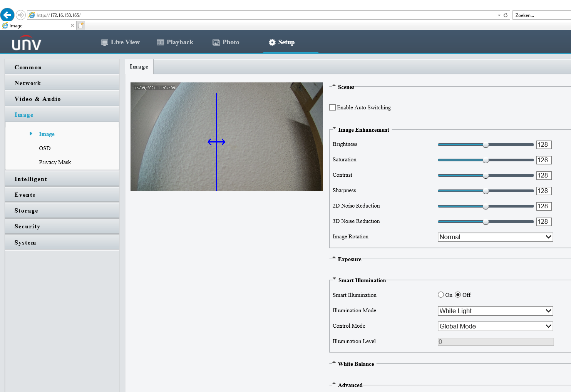Open the Image Rotation dropdown

point(496,237)
